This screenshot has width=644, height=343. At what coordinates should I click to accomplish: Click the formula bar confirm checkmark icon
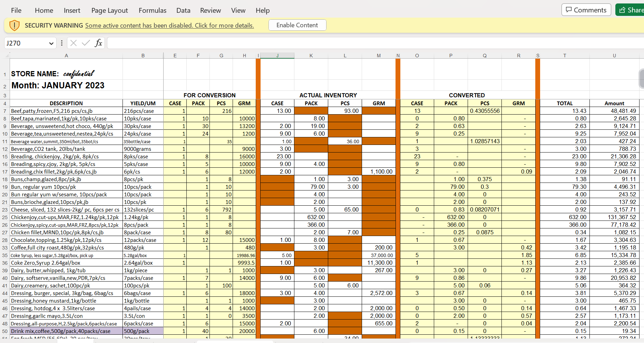tap(86, 43)
